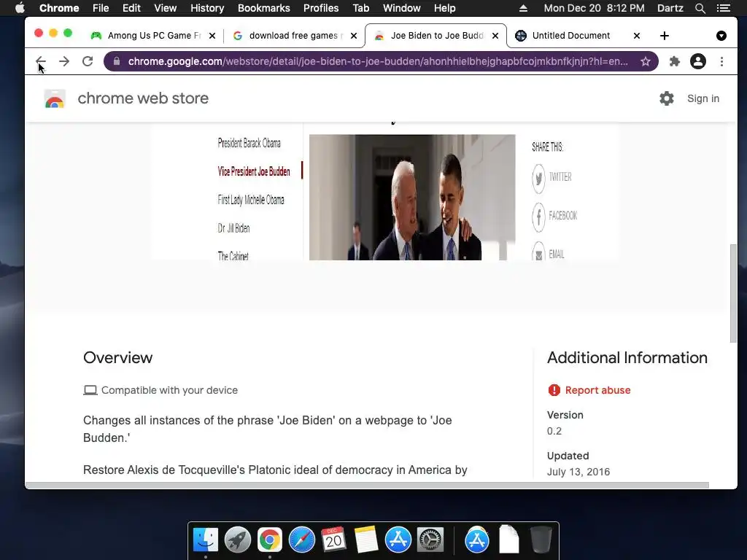
Task: Open the Edit menu
Action: (x=131, y=8)
